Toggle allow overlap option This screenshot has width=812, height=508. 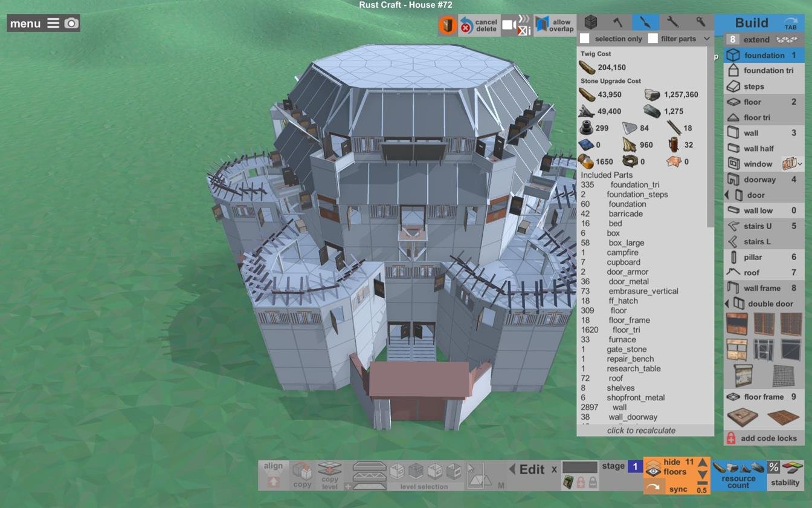coord(554,25)
